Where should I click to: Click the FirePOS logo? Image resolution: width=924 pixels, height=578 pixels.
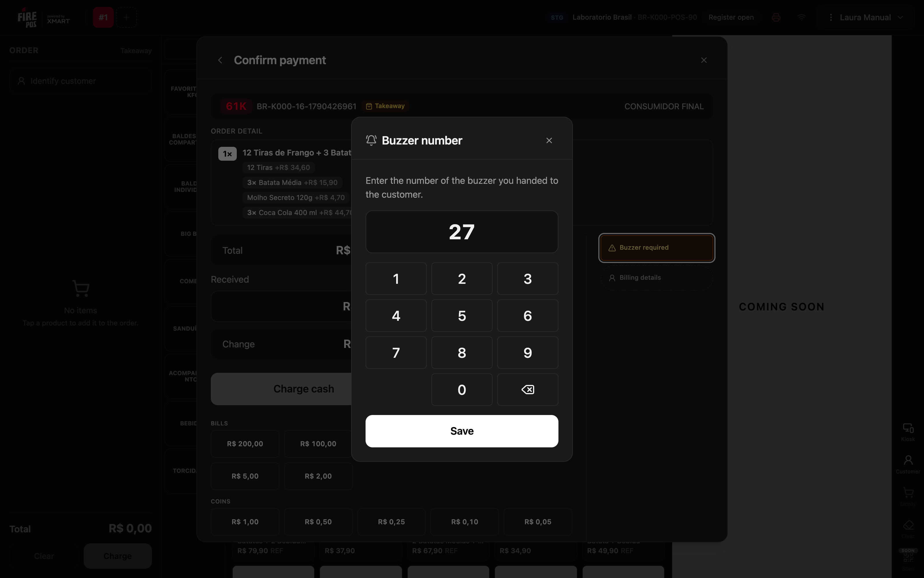[27, 18]
